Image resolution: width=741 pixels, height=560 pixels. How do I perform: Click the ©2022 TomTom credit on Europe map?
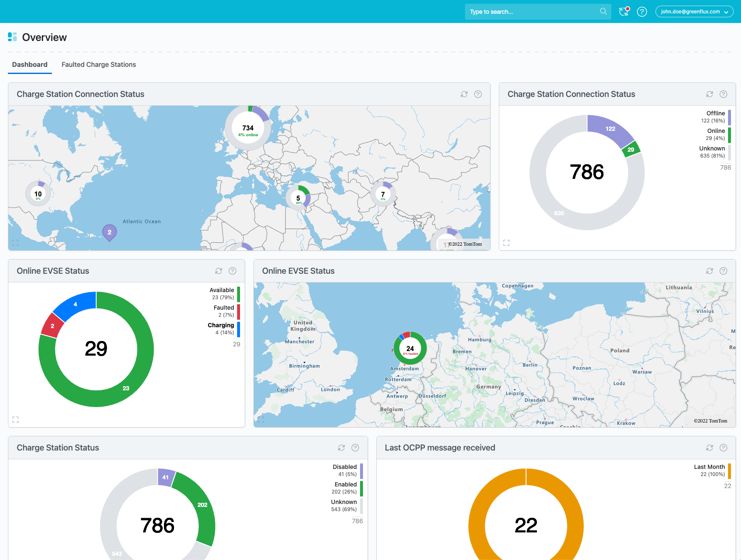pos(710,421)
